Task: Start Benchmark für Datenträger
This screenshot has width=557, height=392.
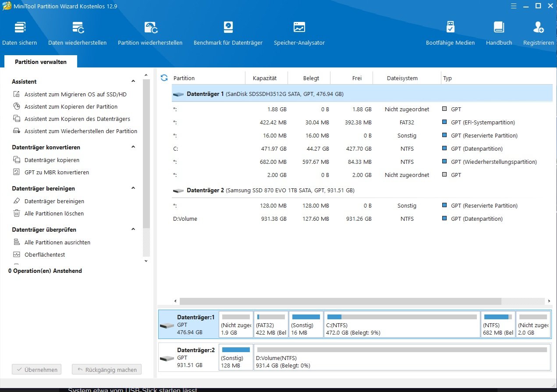Action: (x=228, y=33)
